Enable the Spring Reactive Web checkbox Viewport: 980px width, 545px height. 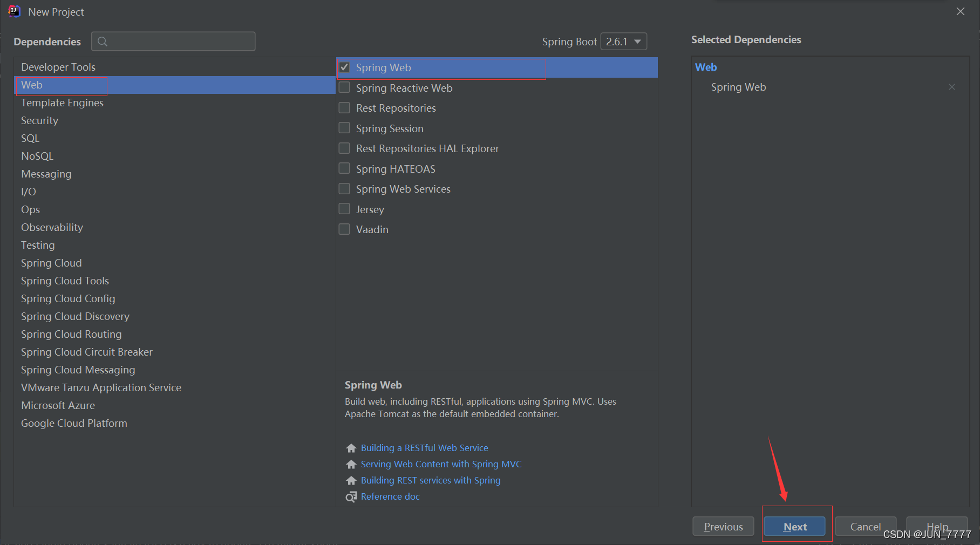pyautogui.click(x=344, y=87)
